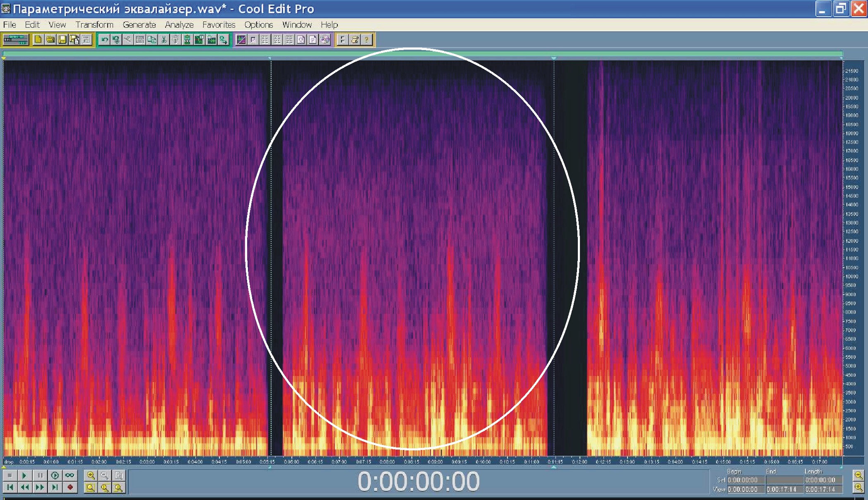The width and height of the screenshot is (868, 500).
Task: Click the vertical zoom out magnifier icon
Action: tap(858, 476)
